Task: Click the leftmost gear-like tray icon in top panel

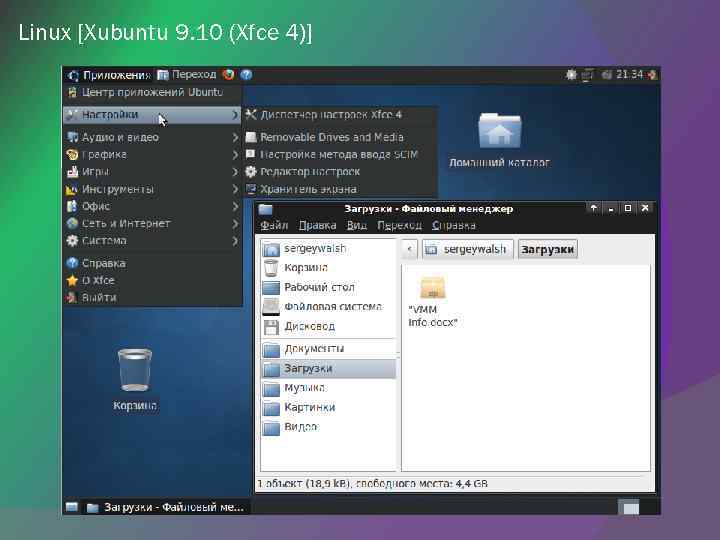Action: tap(571, 74)
